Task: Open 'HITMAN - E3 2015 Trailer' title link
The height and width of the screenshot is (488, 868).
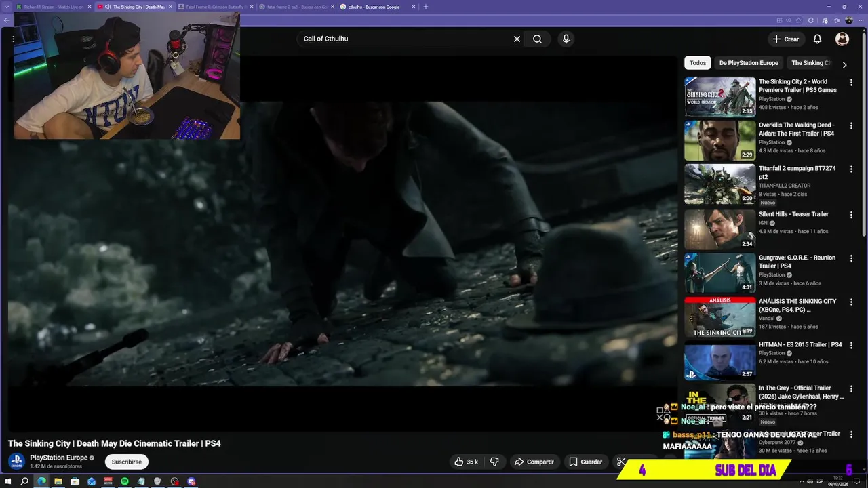Action: (800, 345)
